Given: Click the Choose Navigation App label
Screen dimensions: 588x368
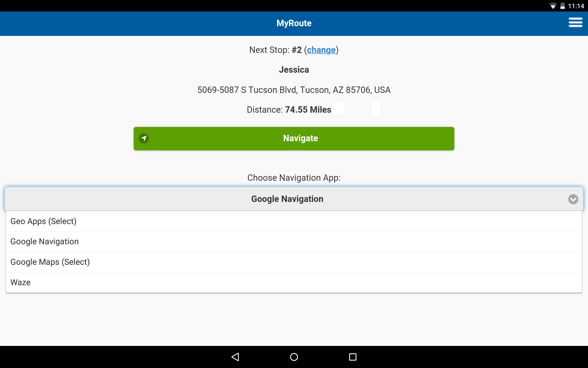Looking at the screenshot, I should pos(294,178).
